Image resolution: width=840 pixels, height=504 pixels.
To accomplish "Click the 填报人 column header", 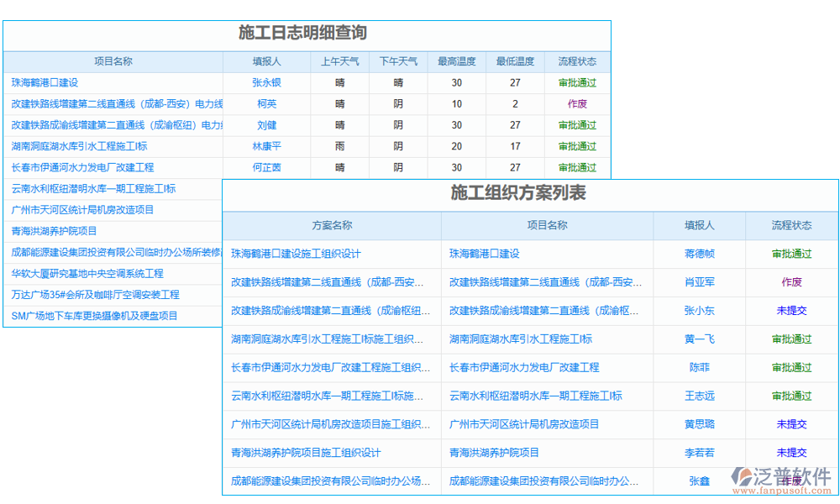I will [x=267, y=60].
